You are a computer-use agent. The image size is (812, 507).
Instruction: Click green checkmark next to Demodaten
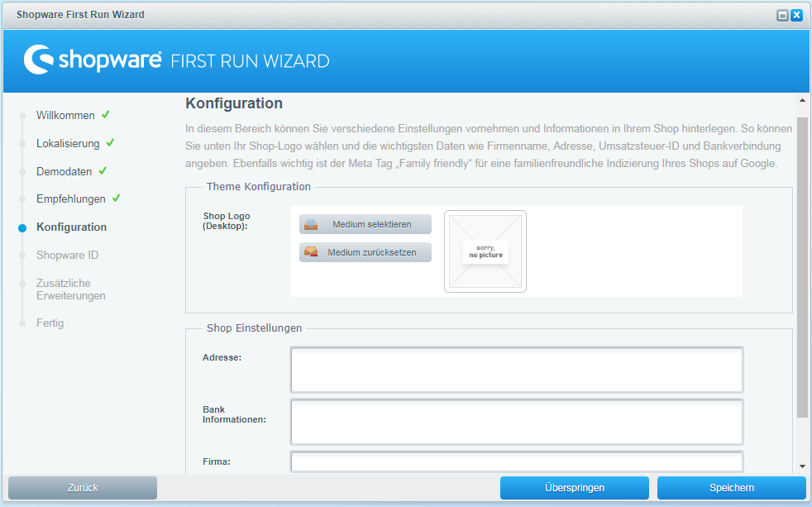(103, 170)
